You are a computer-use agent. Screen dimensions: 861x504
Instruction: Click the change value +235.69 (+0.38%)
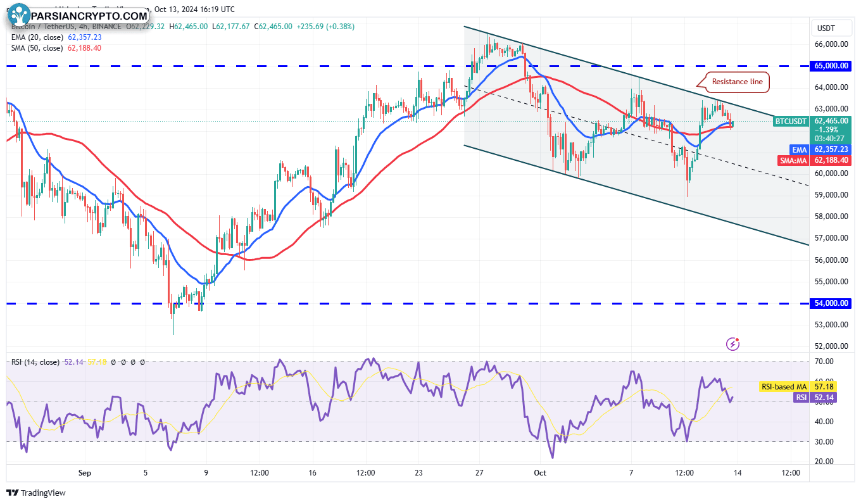tap(326, 27)
